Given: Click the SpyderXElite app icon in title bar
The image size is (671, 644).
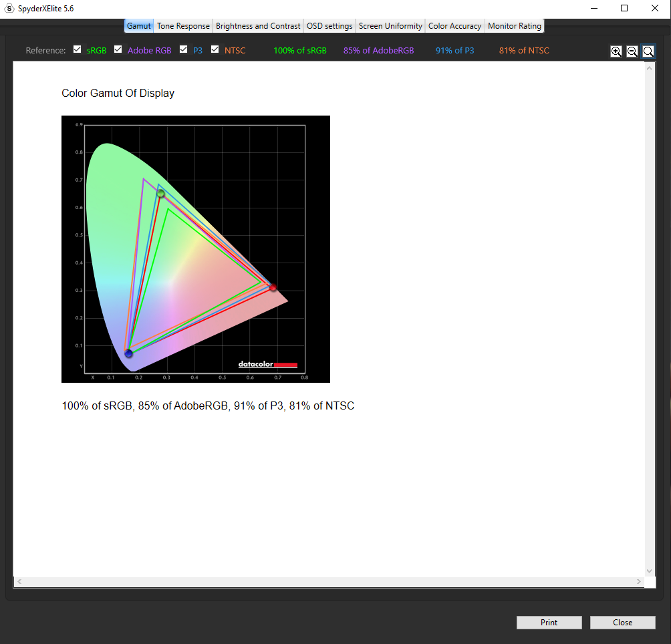Looking at the screenshot, I should (x=9, y=8).
